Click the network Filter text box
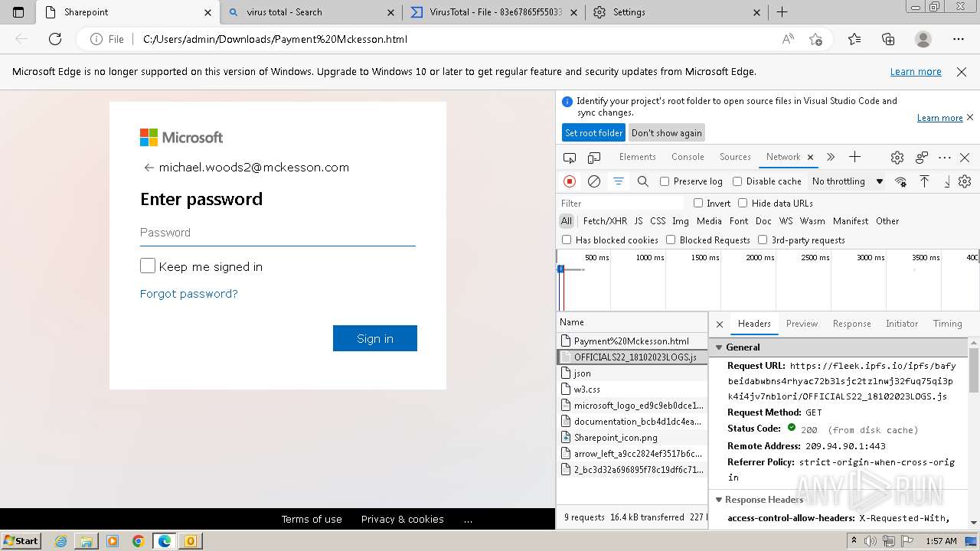980x551 pixels. point(621,204)
